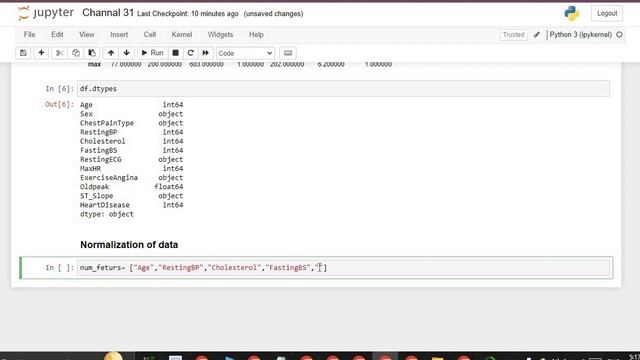
Task: Open the command palette keyboard icon
Action: point(288,53)
